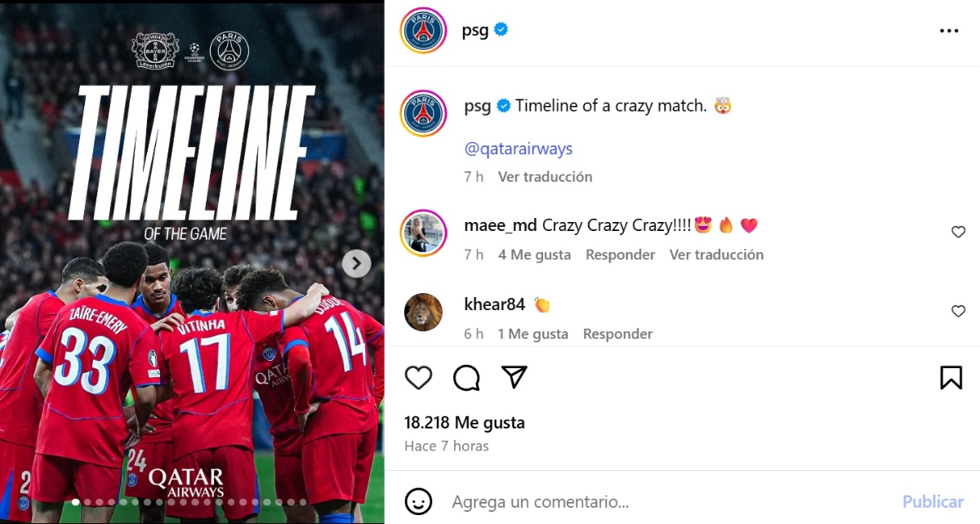
Task: Submit comment with Publicar button
Action: coord(933,501)
